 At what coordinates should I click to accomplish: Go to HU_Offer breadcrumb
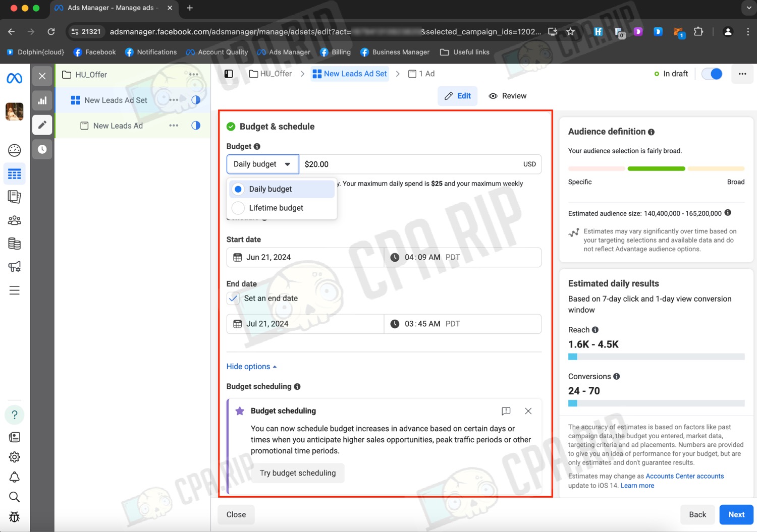(271, 74)
